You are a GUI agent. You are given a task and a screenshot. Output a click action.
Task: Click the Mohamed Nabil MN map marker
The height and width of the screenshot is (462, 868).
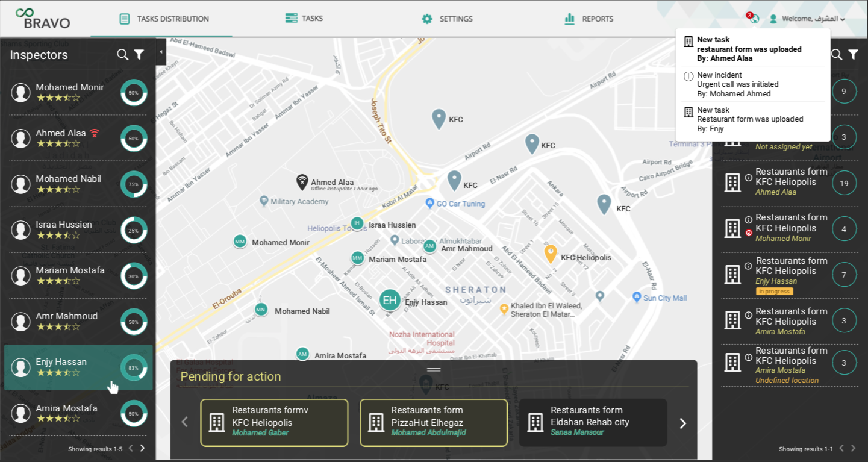(261, 310)
